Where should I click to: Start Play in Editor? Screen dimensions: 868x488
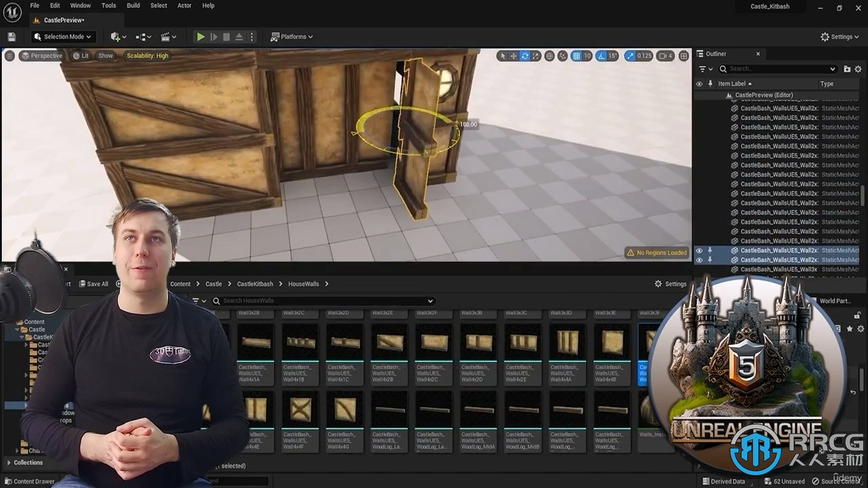point(201,37)
